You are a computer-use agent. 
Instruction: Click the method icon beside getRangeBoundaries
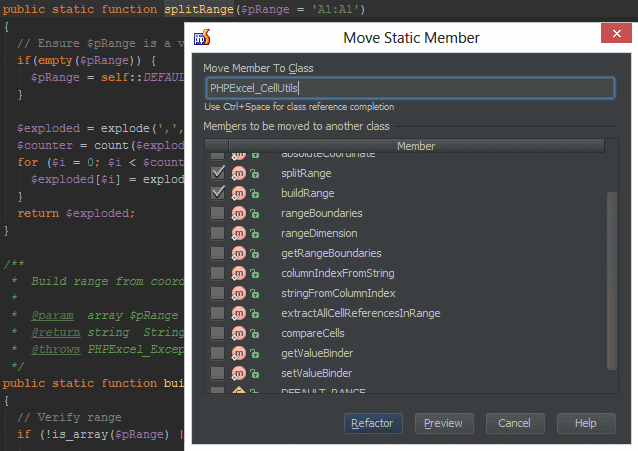pos(239,254)
